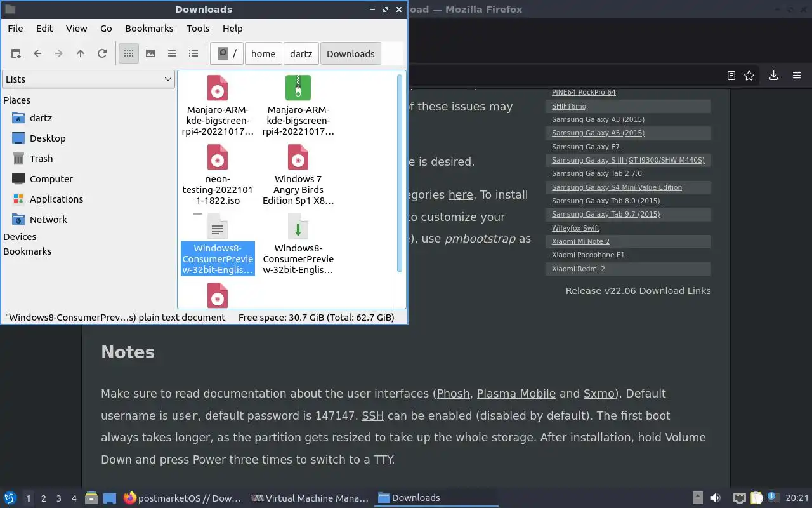Screen dimensions: 812x508
Task: Switch to icon view mode
Action: pos(129,54)
